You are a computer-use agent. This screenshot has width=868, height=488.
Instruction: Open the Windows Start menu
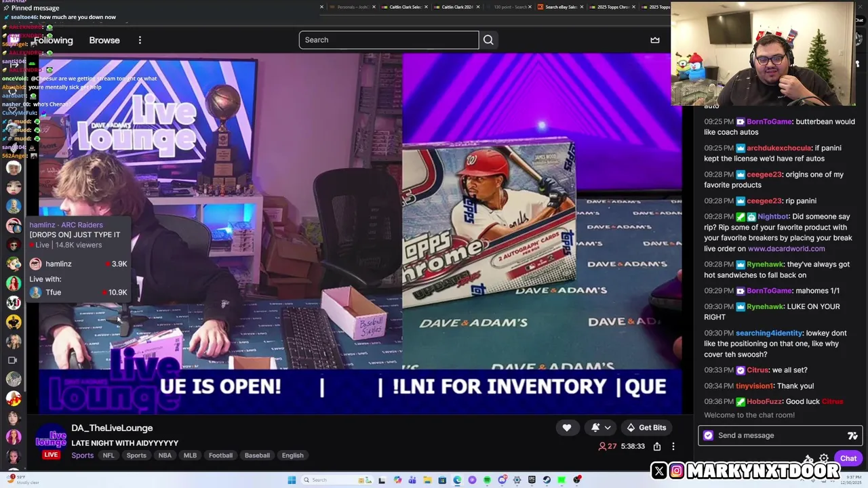pyautogui.click(x=292, y=480)
